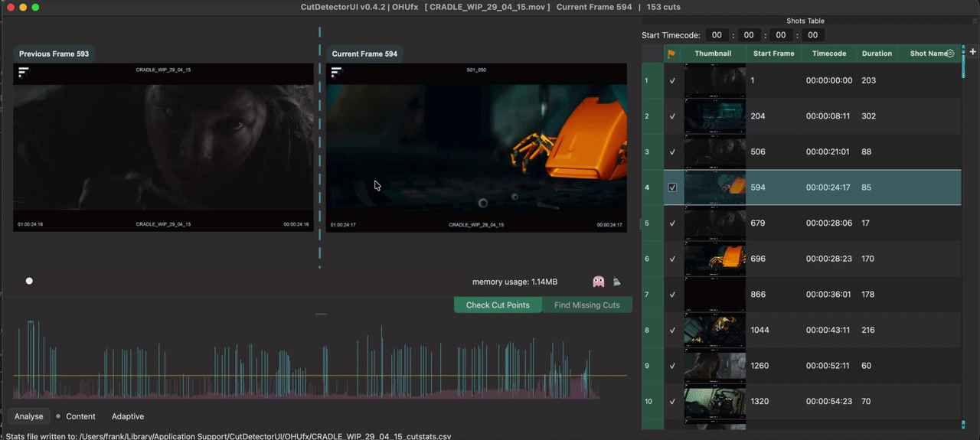Click the Duration column header
Viewport: 980px width, 440px height.
point(877,54)
